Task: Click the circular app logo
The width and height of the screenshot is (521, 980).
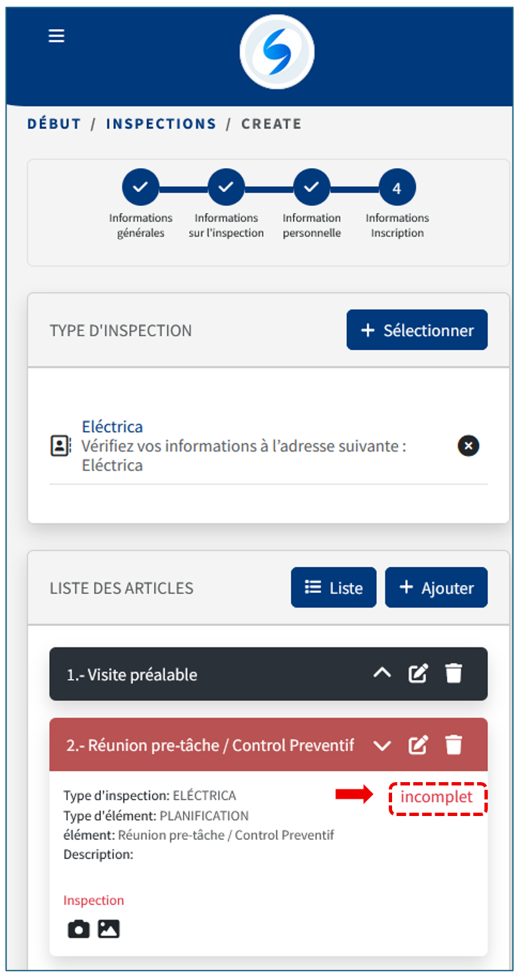Action: (276, 52)
